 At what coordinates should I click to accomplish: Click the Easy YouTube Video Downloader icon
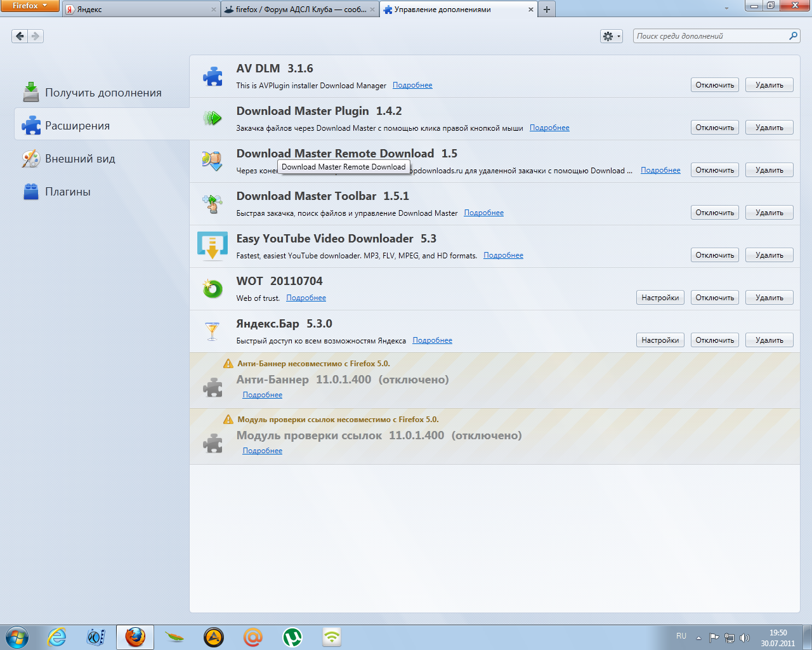click(213, 246)
